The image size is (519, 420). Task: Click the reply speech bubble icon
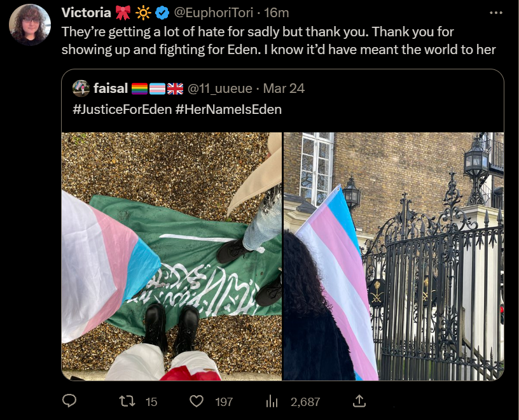point(69,401)
